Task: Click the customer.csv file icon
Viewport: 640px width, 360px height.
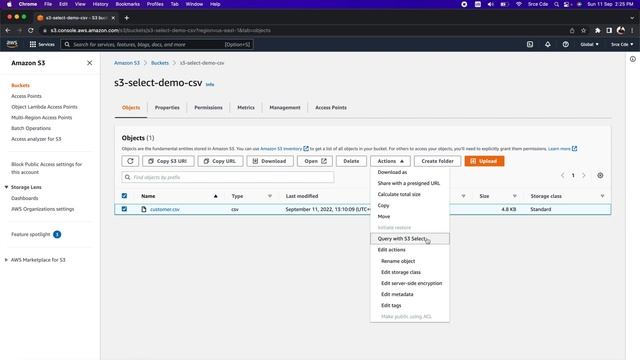Action: (144, 209)
